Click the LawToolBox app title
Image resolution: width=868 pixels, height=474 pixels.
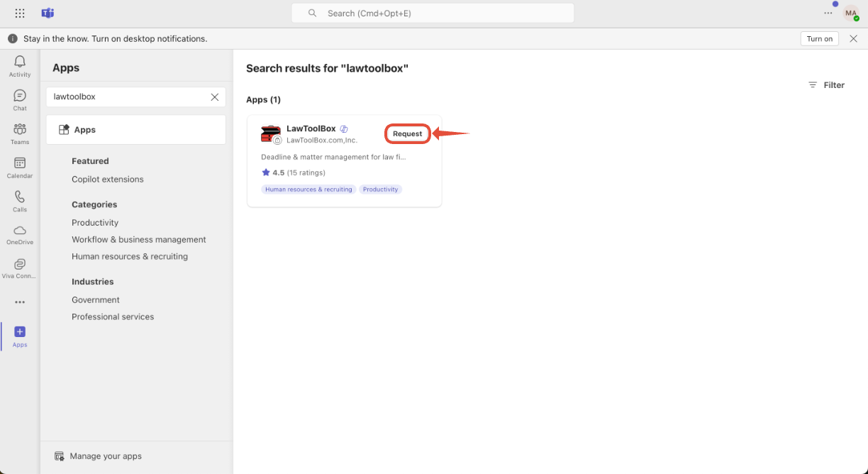coord(311,129)
